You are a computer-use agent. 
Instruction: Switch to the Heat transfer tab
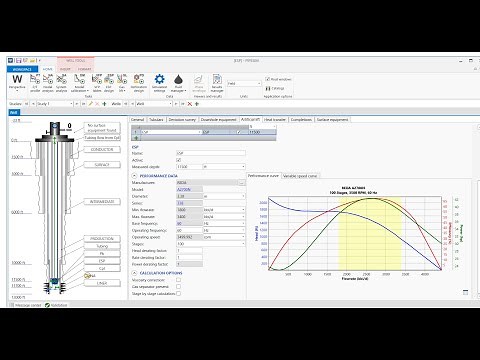(x=275, y=120)
